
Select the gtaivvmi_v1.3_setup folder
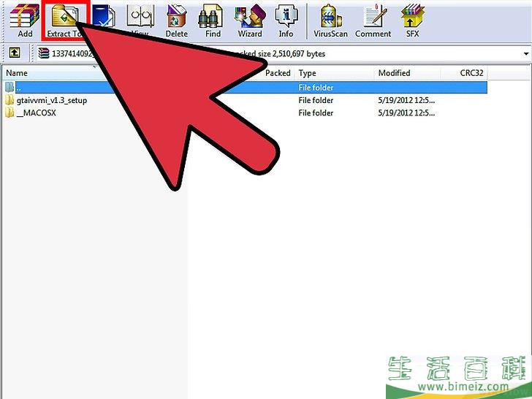coord(51,100)
